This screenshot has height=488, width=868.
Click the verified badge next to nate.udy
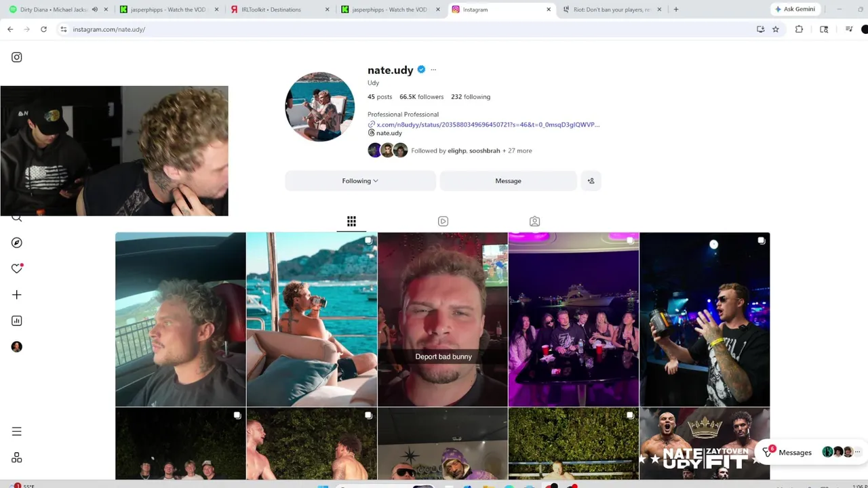(x=421, y=70)
